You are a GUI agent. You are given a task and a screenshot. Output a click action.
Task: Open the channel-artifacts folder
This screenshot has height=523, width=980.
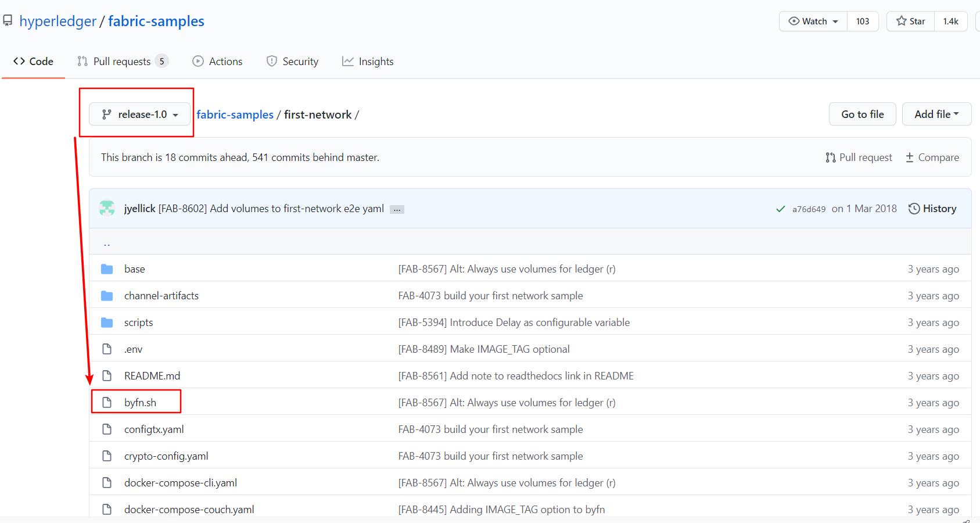pyautogui.click(x=161, y=296)
